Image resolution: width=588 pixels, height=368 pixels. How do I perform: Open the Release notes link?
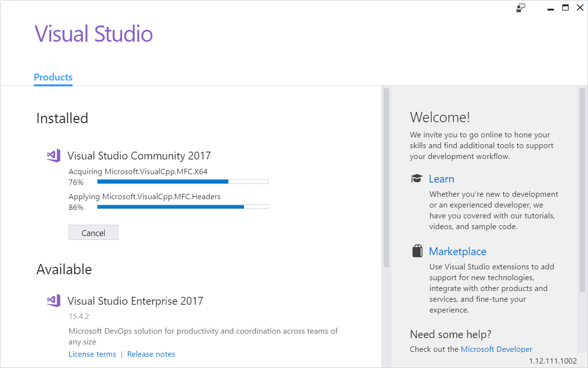[151, 354]
